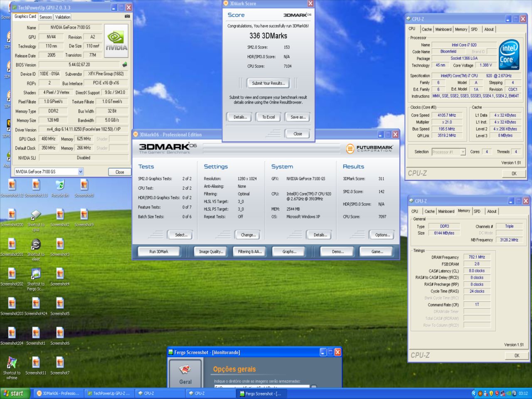532x399 pixels.
Task: Close the 3DMark Score dialog with Close button
Action: pyautogui.click(x=298, y=134)
